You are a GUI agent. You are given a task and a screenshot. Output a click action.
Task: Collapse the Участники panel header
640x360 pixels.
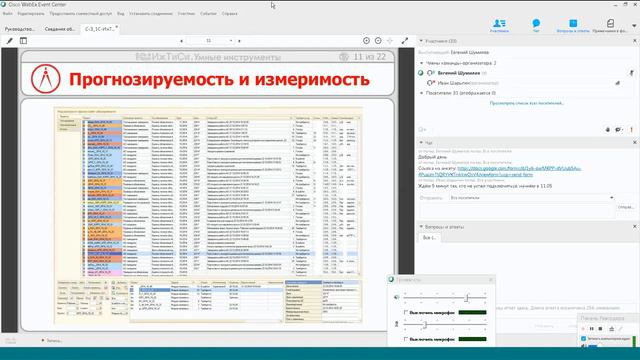(x=421, y=41)
